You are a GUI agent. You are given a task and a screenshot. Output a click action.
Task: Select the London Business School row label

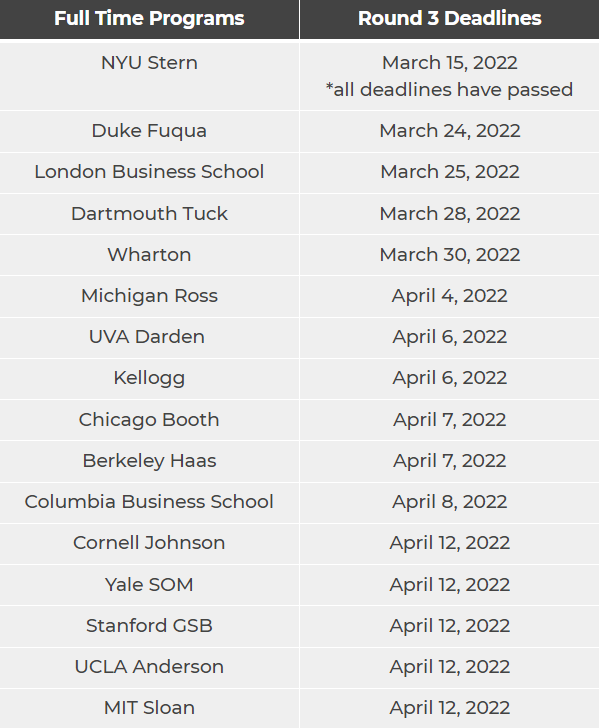tap(149, 172)
